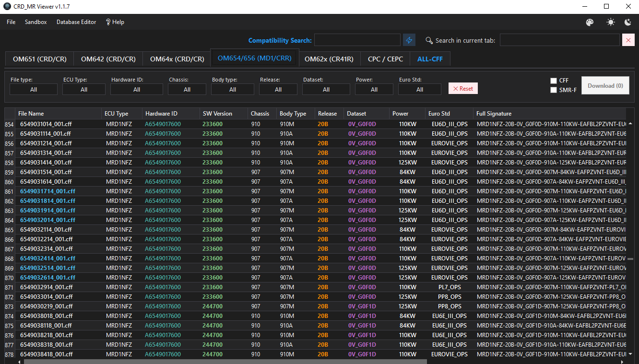This screenshot has width=639, height=364.
Task: Open the Dataset filter dropdown
Action: pos(326,89)
